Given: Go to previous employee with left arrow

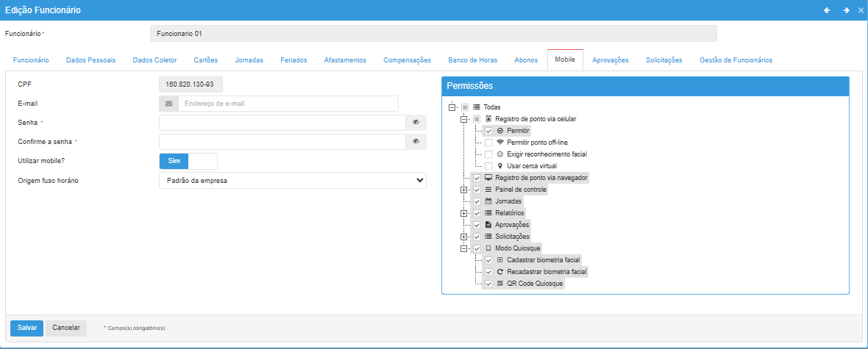Looking at the screenshot, I should click(827, 10).
